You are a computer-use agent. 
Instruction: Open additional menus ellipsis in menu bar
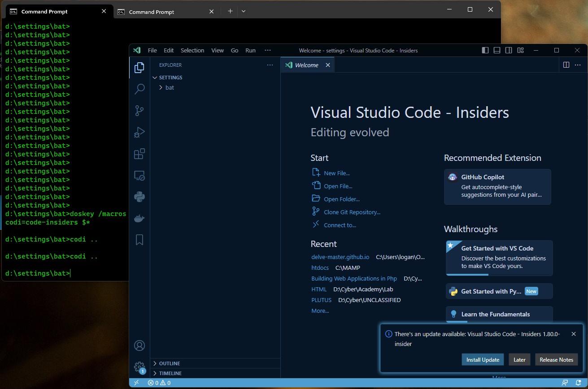tap(268, 50)
